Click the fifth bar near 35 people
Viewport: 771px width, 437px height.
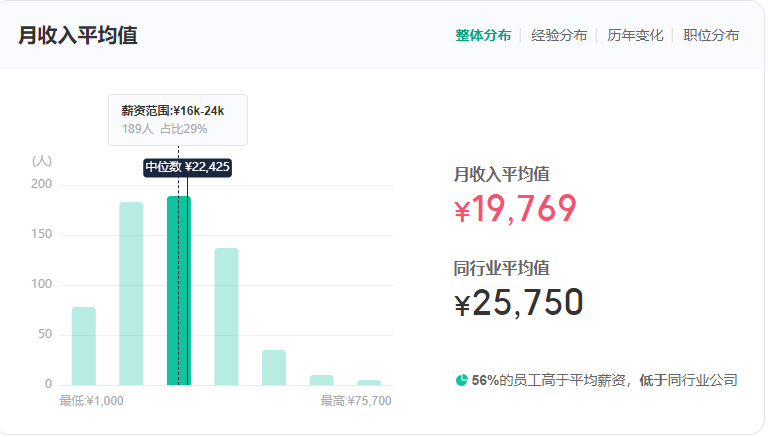point(276,370)
